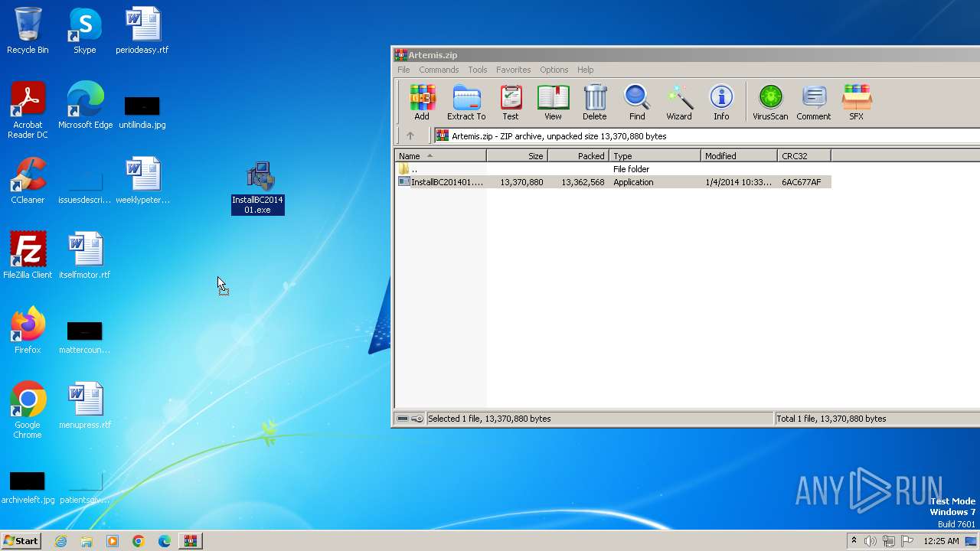This screenshot has height=551, width=980.
Task: Select Acrobat Reader DC shortcut
Action: click(x=28, y=111)
